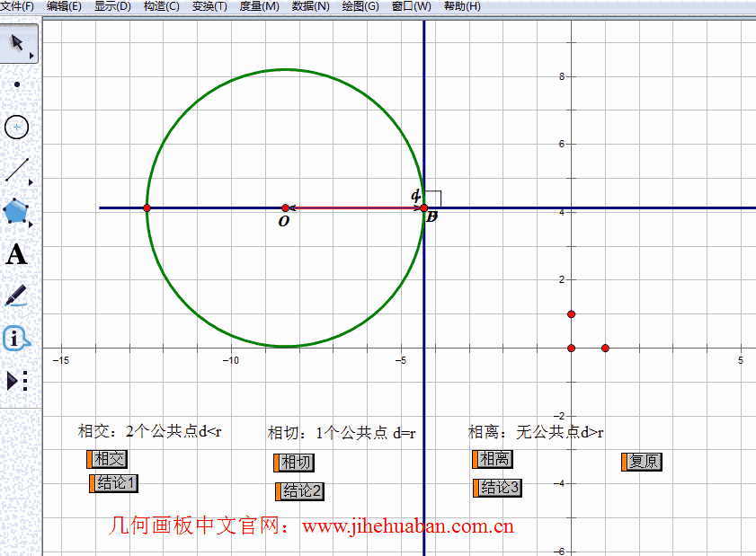Open the 文件(F) menu
The image size is (756, 556).
(x=17, y=6)
